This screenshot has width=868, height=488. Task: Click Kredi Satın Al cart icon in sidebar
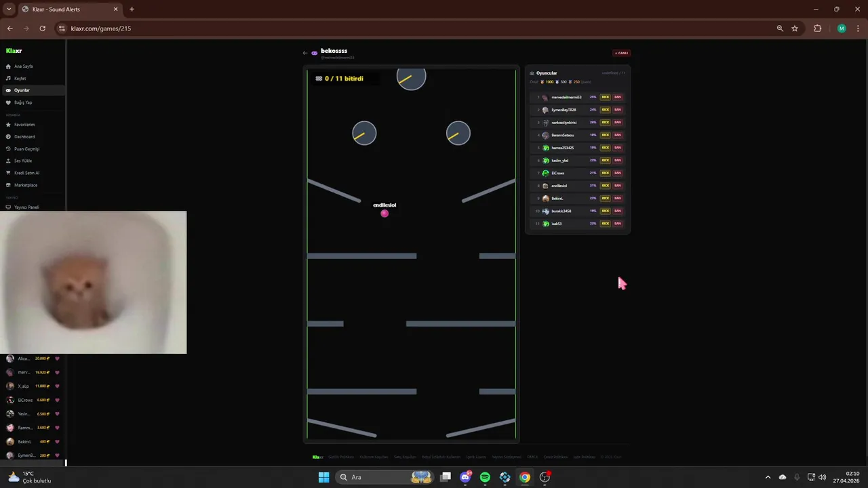(8, 173)
